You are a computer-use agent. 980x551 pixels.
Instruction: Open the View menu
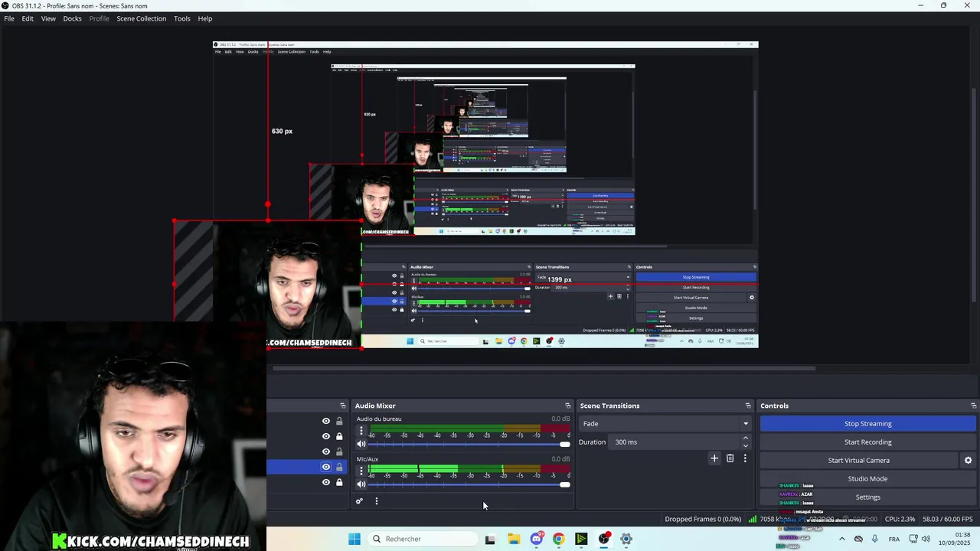[x=48, y=18]
